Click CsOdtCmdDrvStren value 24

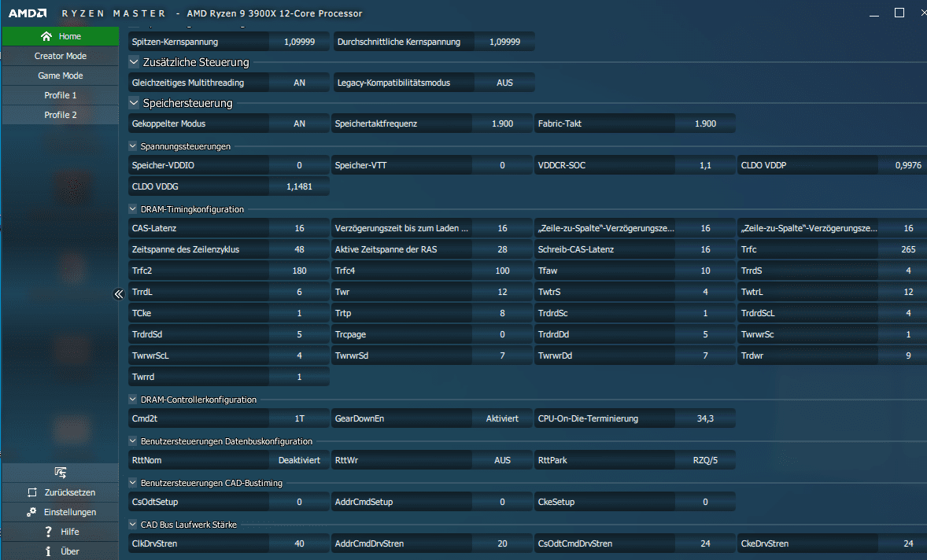point(705,543)
